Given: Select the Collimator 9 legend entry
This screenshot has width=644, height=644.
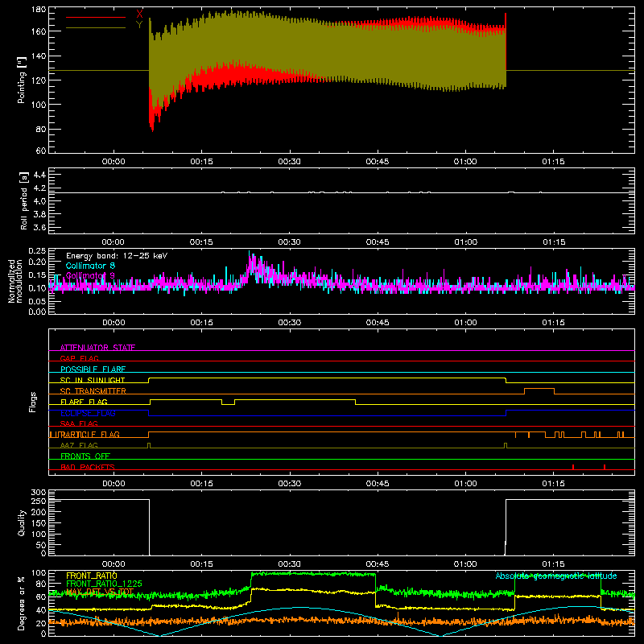Looking at the screenshot, I should 90,275.
